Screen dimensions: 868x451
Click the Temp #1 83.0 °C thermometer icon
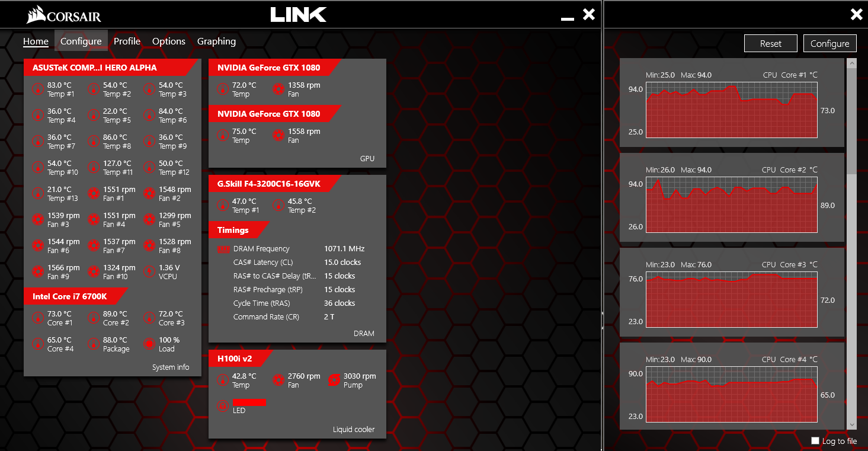click(38, 89)
